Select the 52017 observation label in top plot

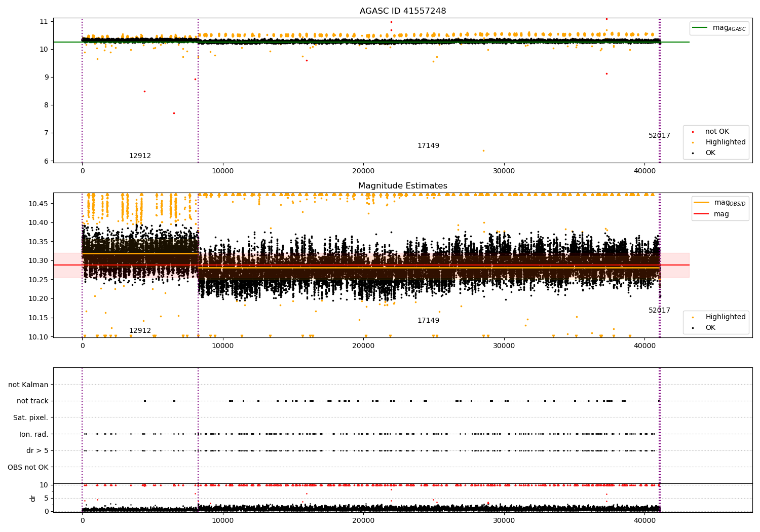pyautogui.click(x=659, y=136)
